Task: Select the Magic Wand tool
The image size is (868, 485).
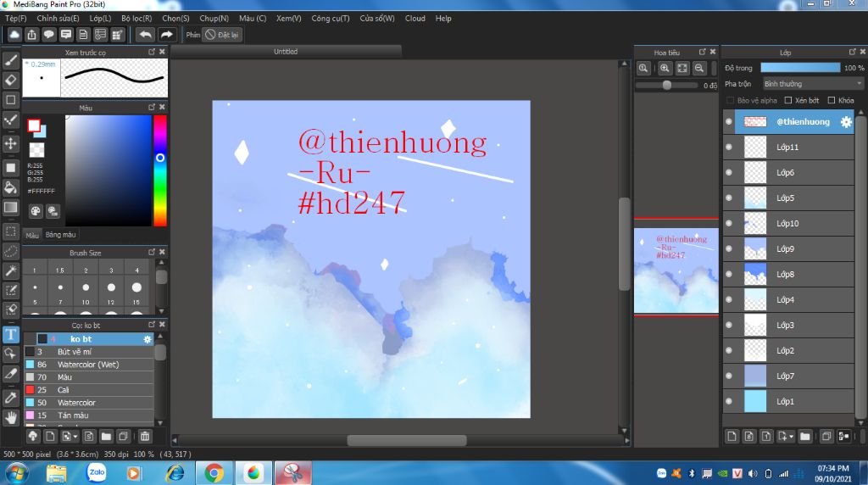Action: pos(10,270)
